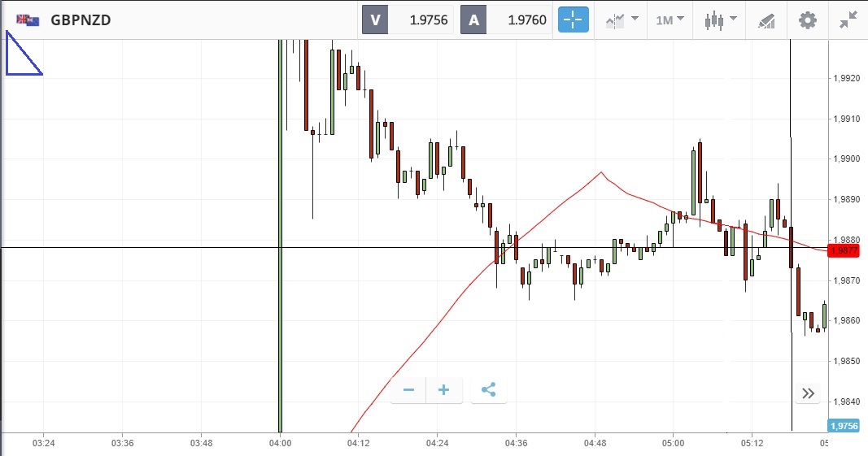This screenshot has width=868, height=456.
Task: Zoom out the chart with minus button
Action: (408, 390)
